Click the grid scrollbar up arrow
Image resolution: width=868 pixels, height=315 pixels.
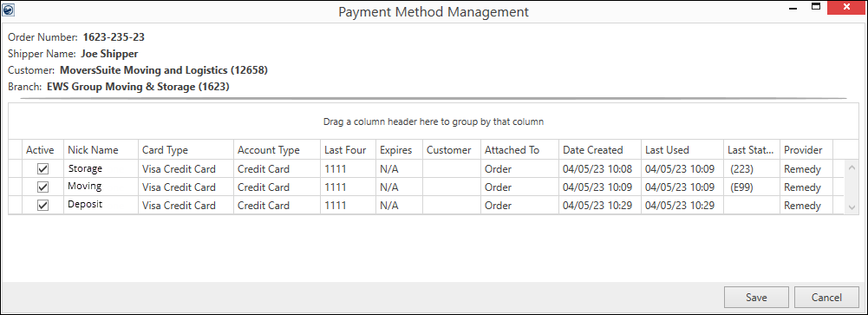coord(852,167)
